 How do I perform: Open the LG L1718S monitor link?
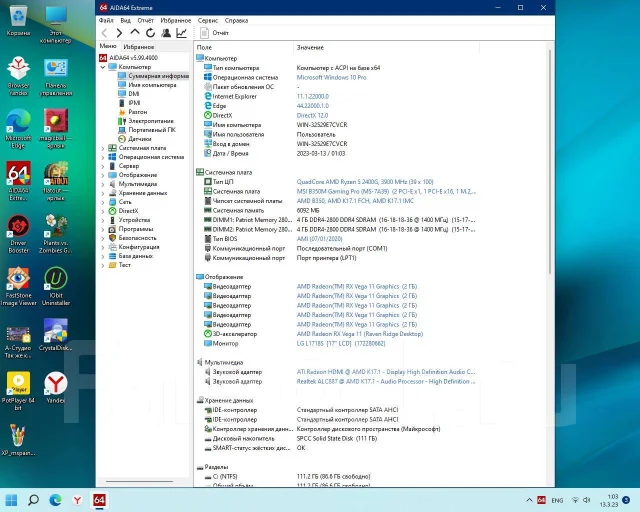pos(341,344)
